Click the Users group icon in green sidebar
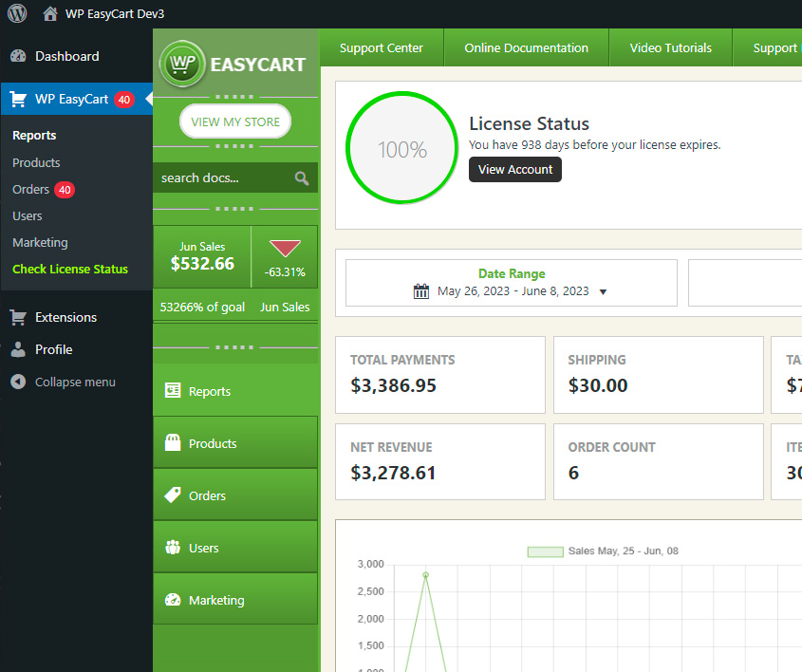Screen dimensions: 802x672 [173, 548]
